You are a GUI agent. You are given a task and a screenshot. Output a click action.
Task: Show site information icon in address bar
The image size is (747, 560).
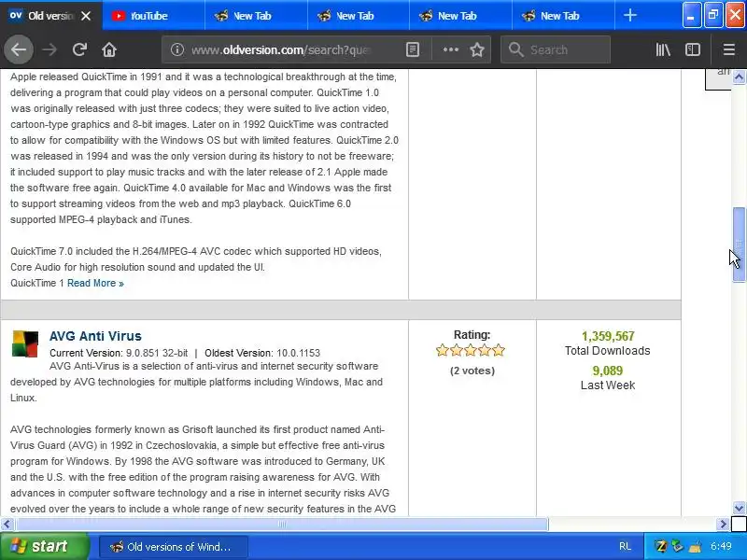tap(177, 49)
